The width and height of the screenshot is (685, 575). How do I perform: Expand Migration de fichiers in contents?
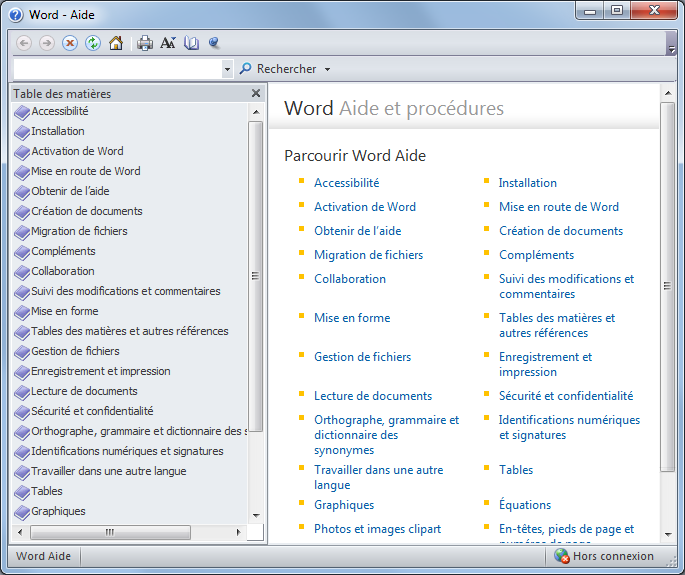coord(22,232)
